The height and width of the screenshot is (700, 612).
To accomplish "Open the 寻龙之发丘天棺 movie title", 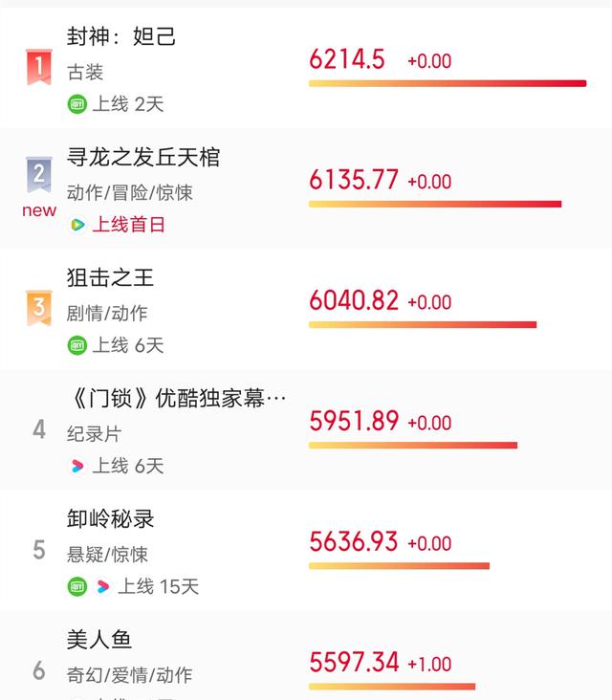I will [143, 157].
